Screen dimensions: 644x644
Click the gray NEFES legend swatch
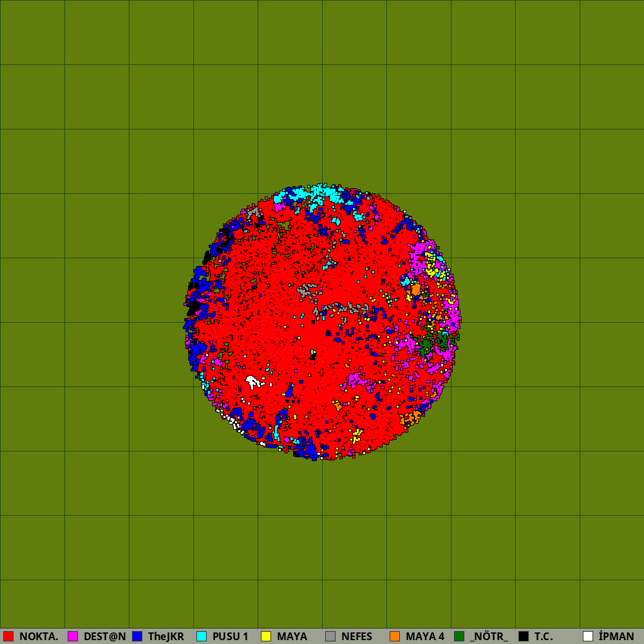pos(330,636)
